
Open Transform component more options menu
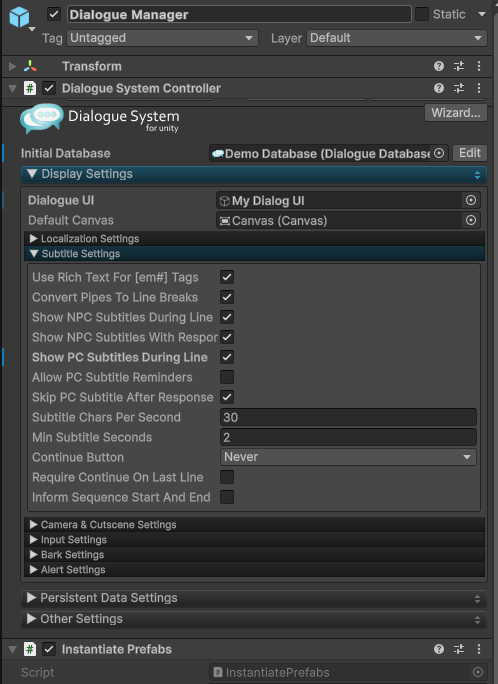(x=479, y=66)
